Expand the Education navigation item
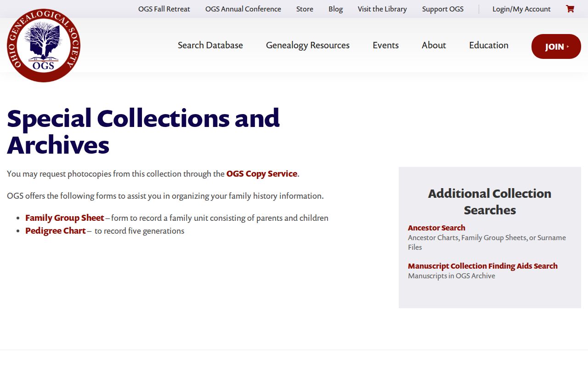588x368 pixels. 489,45
